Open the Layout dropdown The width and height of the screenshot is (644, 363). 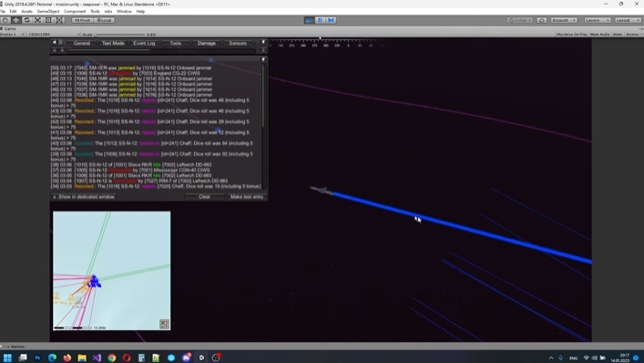pyautogui.click(x=628, y=20)
